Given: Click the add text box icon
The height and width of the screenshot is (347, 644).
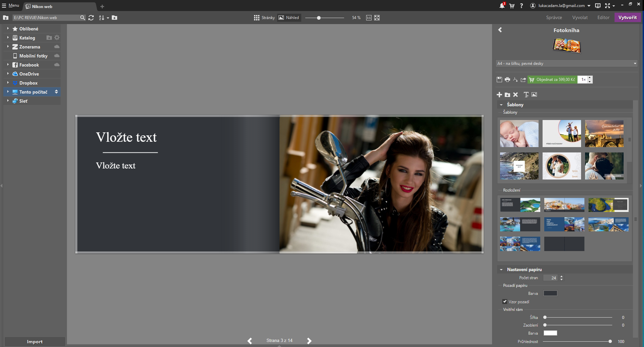Looking at the screenshot, I should pos(526,95).
